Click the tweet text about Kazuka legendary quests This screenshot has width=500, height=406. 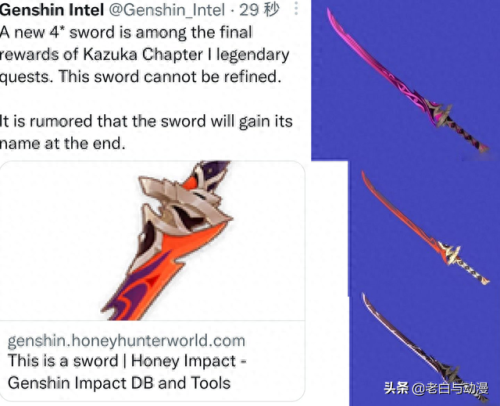point(145,55)
